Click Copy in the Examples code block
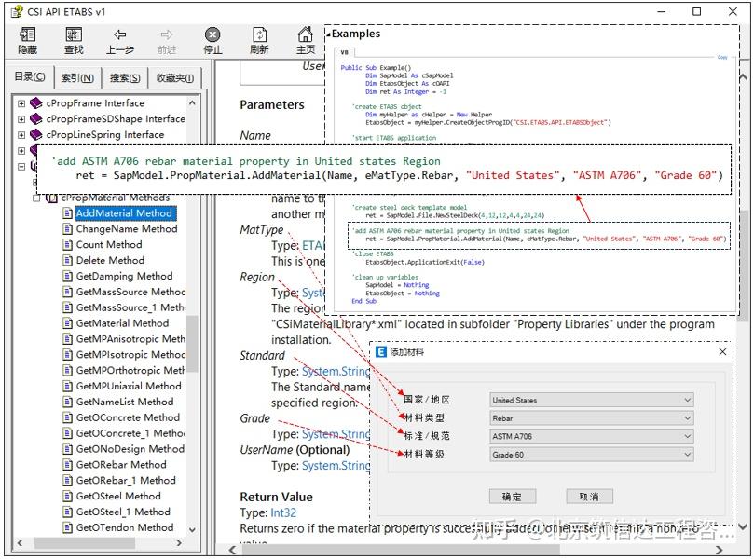 click(x=724, y=57)
